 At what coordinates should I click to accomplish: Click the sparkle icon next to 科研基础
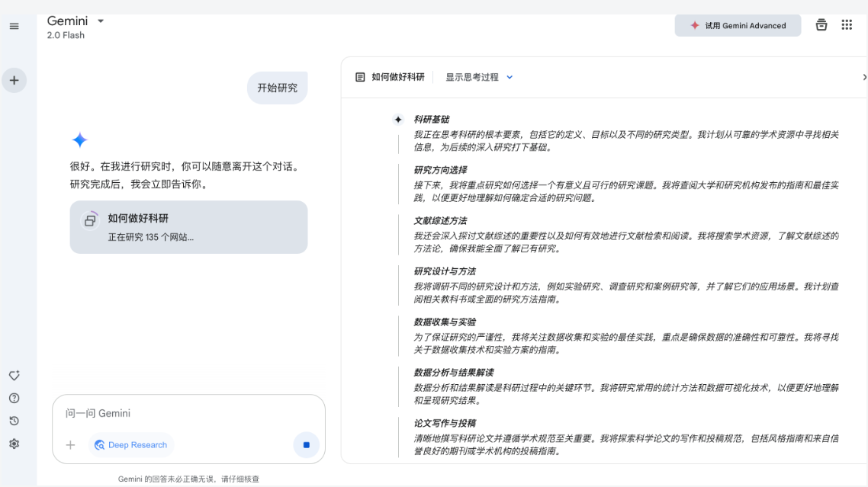coord(398,120)
